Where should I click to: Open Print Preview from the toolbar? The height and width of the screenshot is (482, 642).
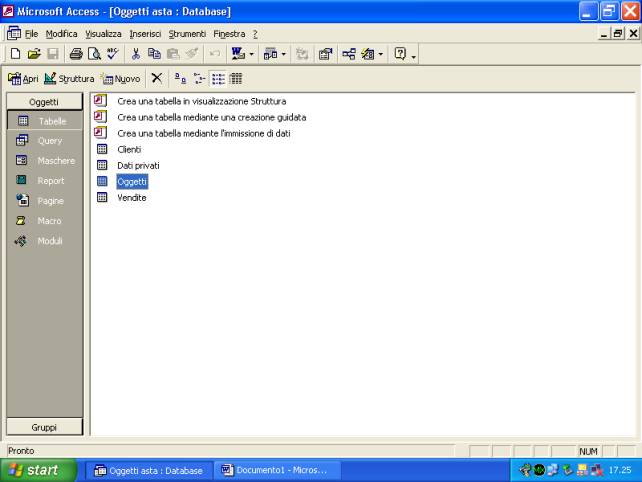94,54
